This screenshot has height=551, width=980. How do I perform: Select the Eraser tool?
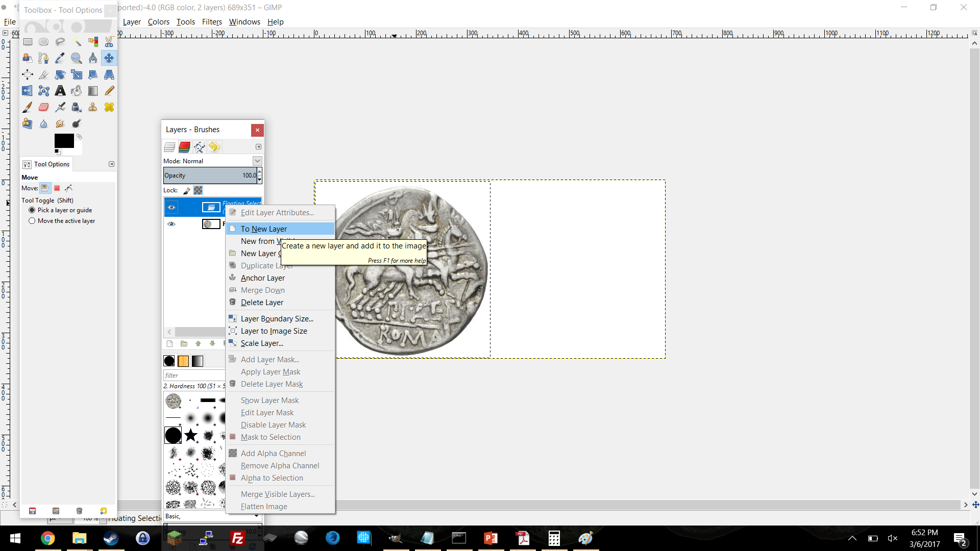point(44,107)
